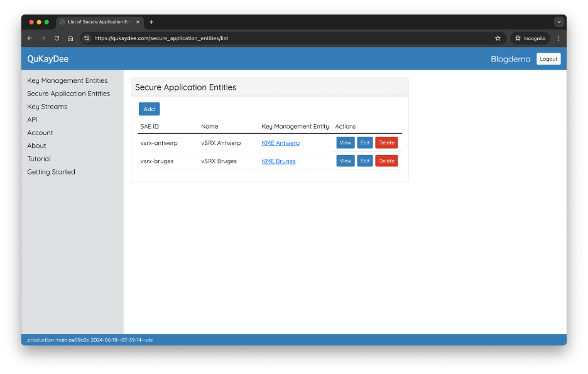
Task: Click the site info icon in address bar
Action: [87, 38]
